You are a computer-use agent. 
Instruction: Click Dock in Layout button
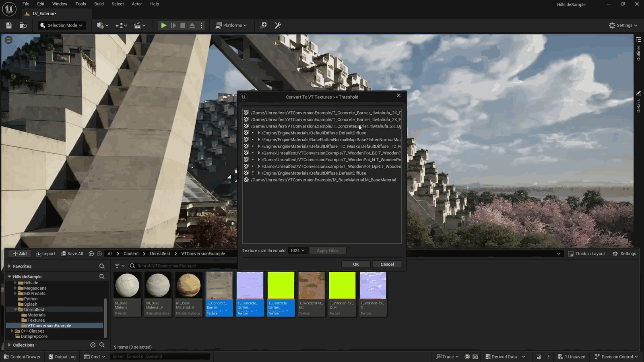point(586,254)
